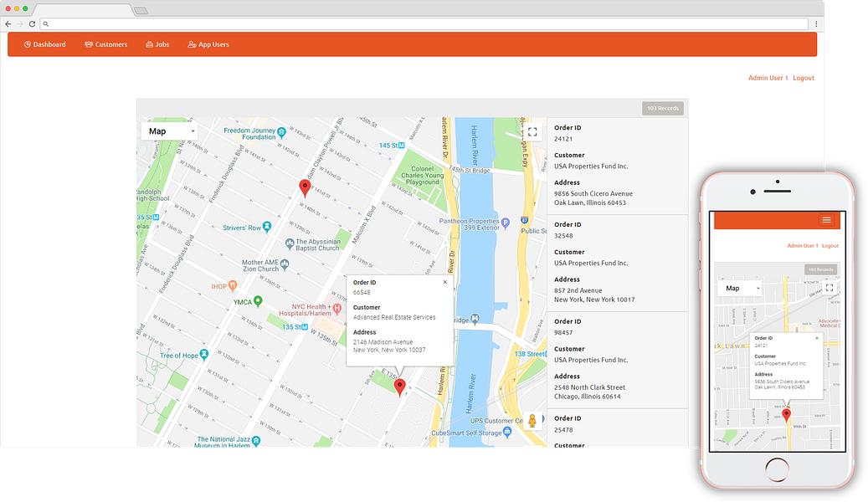
Task: Click Advanced Real Estate Services in the popup
Action: 394,317
